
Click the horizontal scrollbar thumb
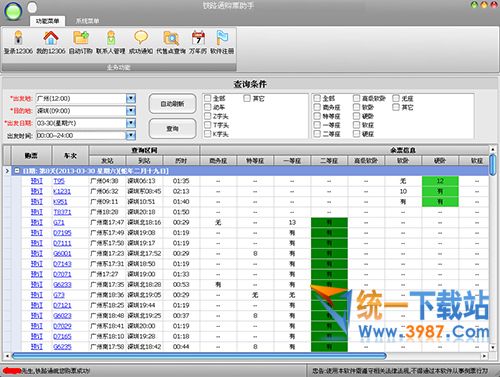click(x=199, y=356)
